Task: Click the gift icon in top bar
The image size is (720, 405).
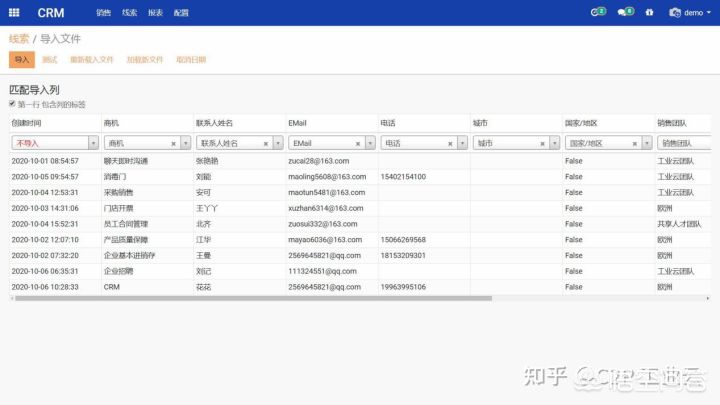Action: 649,13
